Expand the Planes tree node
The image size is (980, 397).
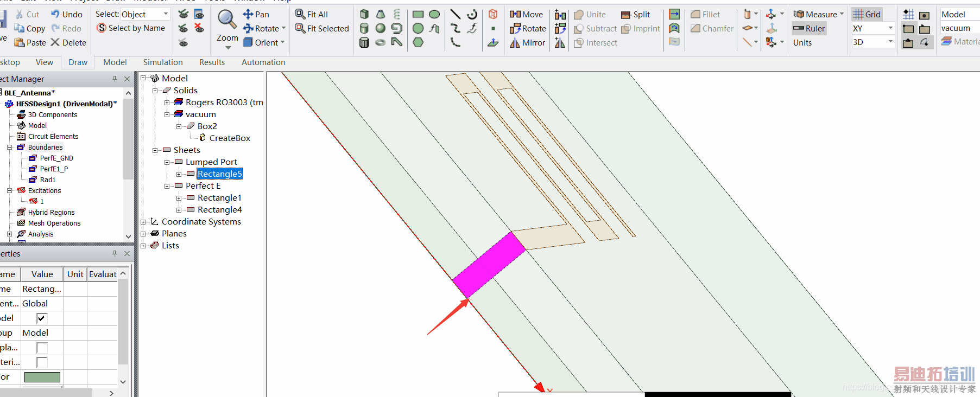pos(143,234)
